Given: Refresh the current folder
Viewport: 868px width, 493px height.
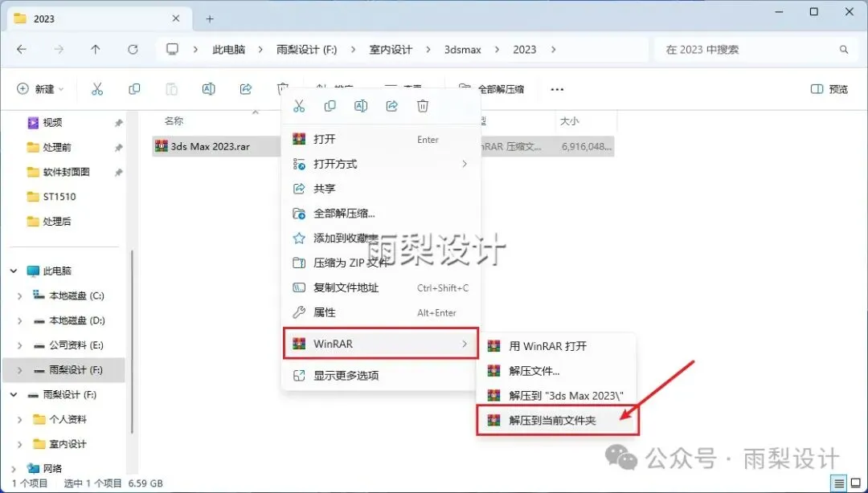Looking at the screenshot, I should click(x=133, y=49).
